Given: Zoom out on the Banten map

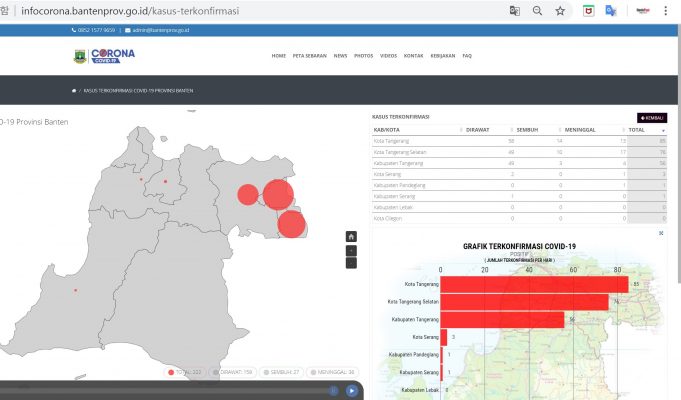Looking at the screenshot, I should 351,263.
